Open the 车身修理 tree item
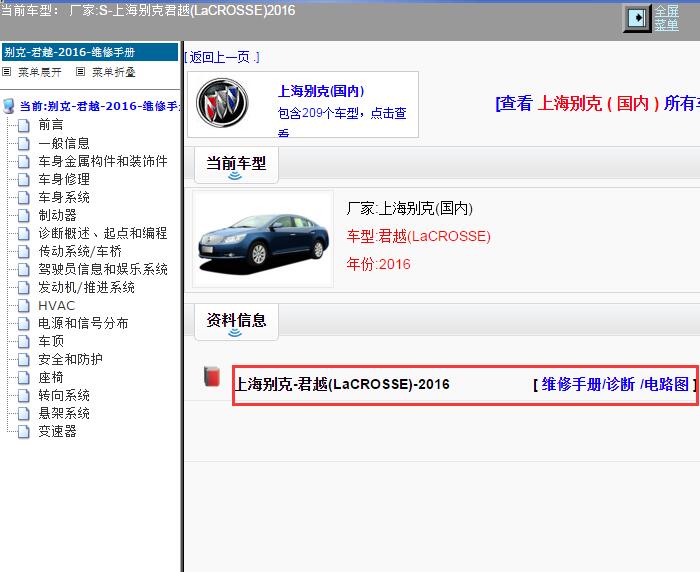Screen dimensions: 700x572 click(64, 179)
